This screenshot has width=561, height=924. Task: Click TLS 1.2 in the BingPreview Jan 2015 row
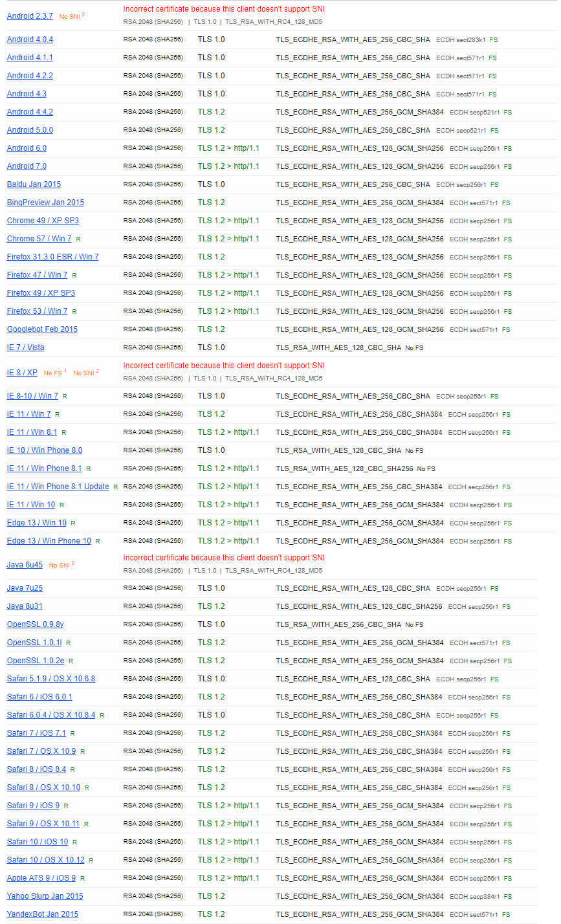(x=212, y=203)
